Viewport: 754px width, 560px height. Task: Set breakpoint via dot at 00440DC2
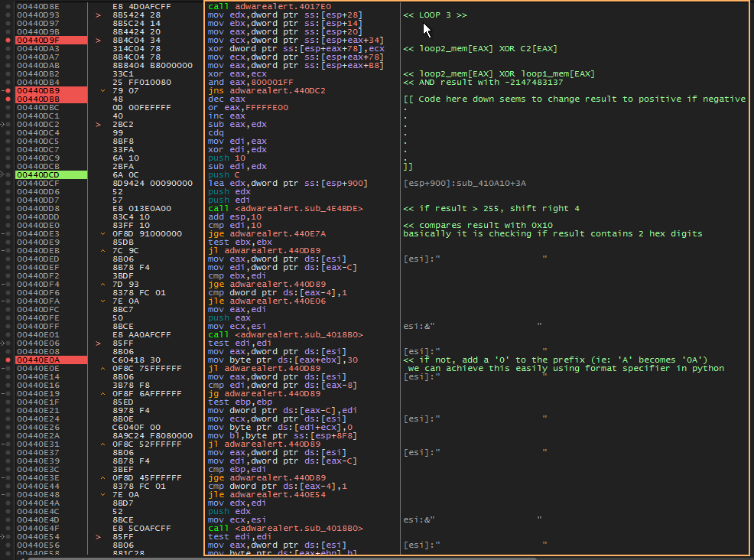pyautogui.click(x=8, y=125)
